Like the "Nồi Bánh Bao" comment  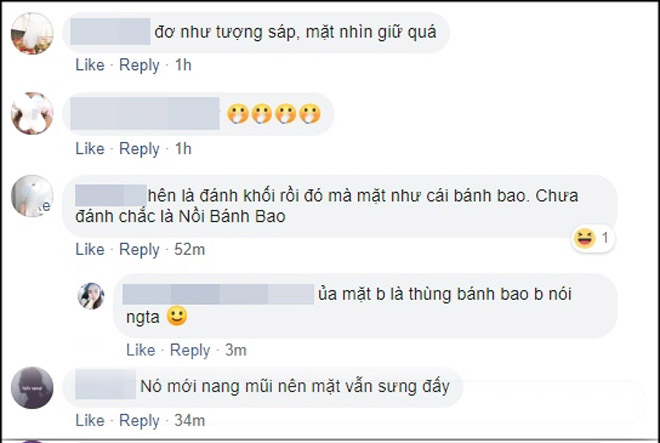(x=89, y=249)
